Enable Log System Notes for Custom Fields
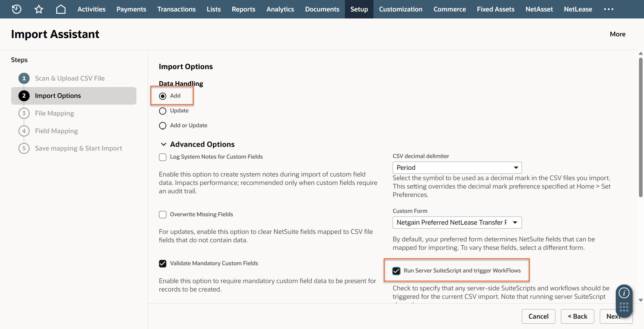Viewport: 644px width, 329px height. coord(163,157)
